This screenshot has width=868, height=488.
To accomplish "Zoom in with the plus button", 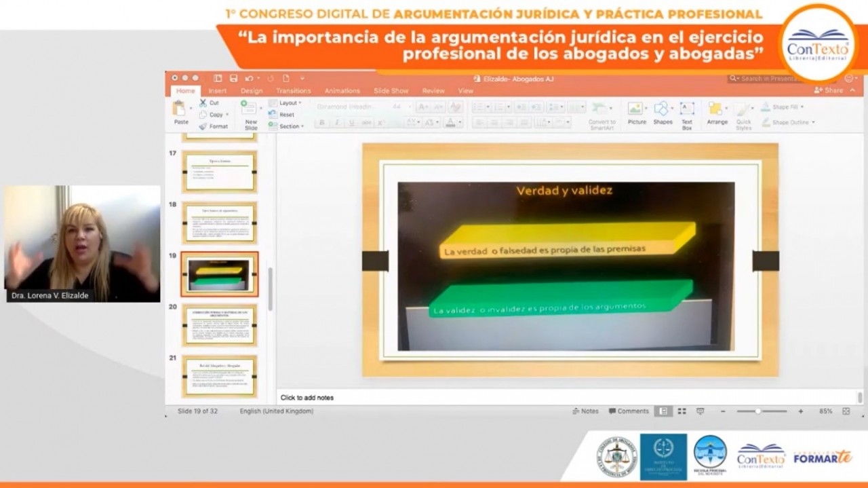I will pos(801,411).
